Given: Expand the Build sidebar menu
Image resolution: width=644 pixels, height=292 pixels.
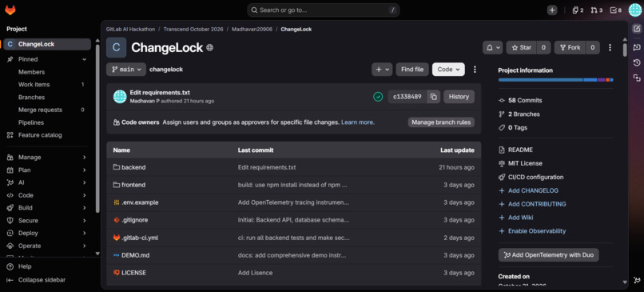Looking at the screenshot, I should coord(47,208).
